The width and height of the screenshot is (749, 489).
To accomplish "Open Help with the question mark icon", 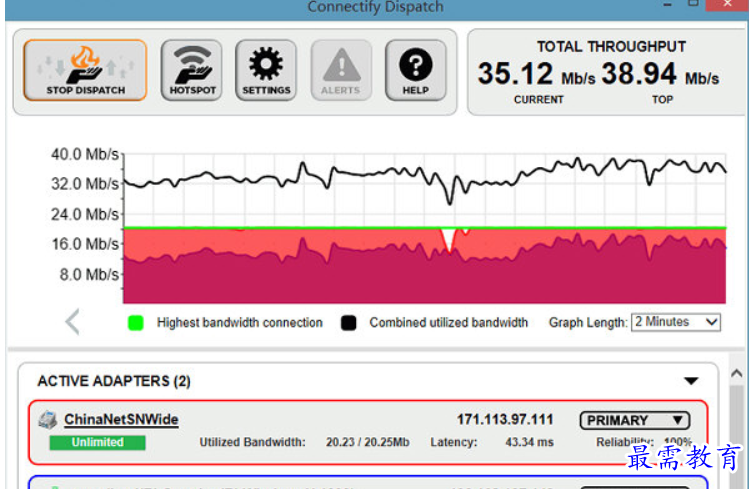I will tap(416, 70).
